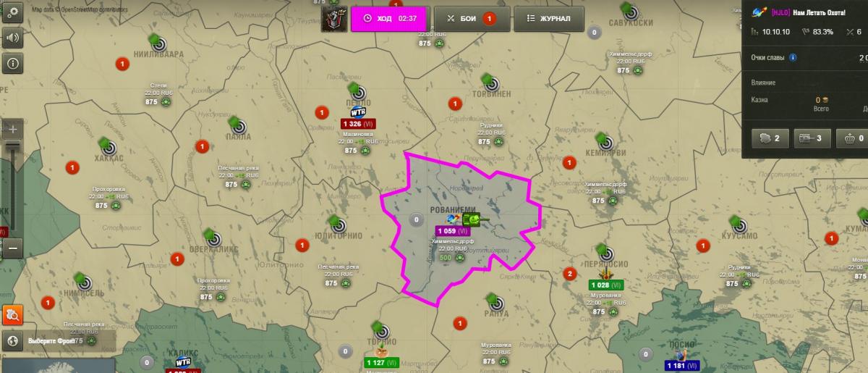Open the orange province search button
868x373 pixels.
point(13,315)
